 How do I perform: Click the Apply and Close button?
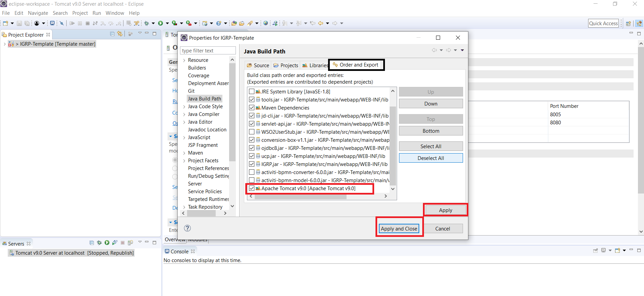pyautogui.click(x=399, y=228)
